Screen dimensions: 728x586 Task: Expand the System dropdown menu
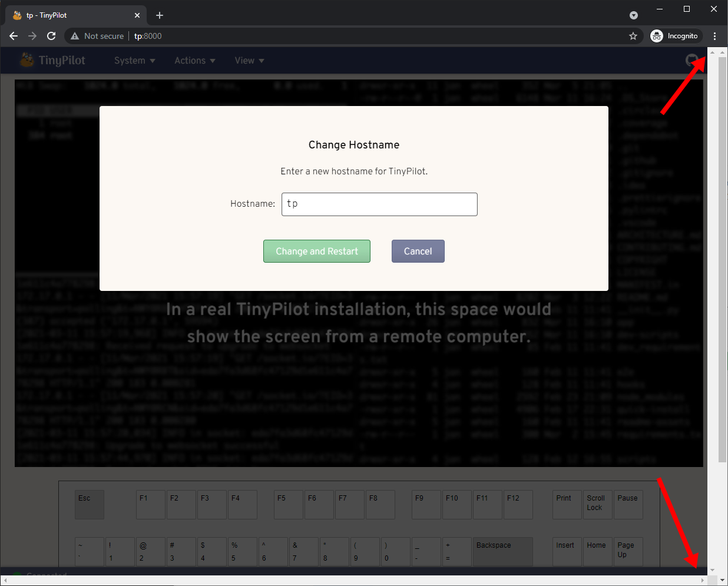[135, 61]
